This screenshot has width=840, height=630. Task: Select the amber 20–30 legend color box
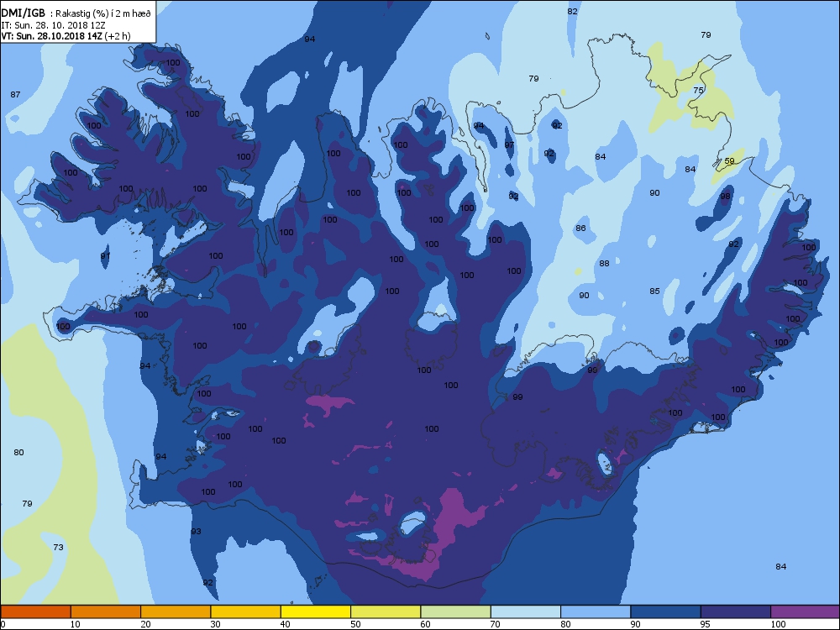coord(176,612)
